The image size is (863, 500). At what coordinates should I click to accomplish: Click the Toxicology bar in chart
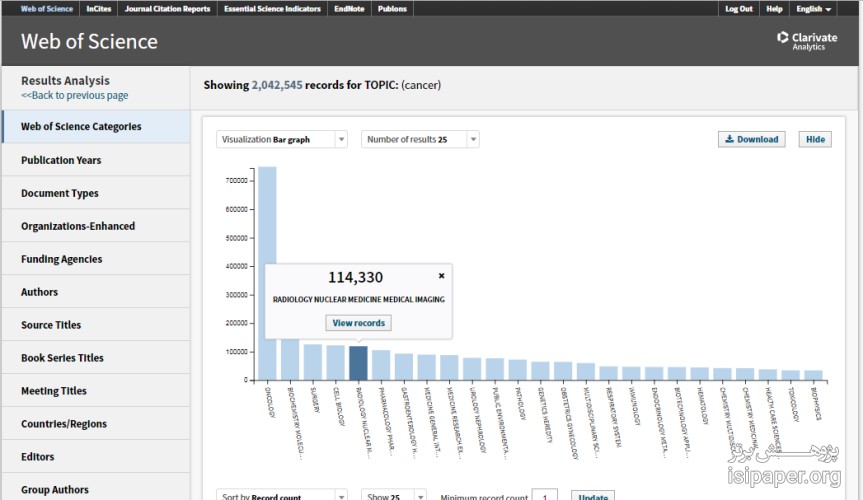pyautogui.click(x=790, y=375)
